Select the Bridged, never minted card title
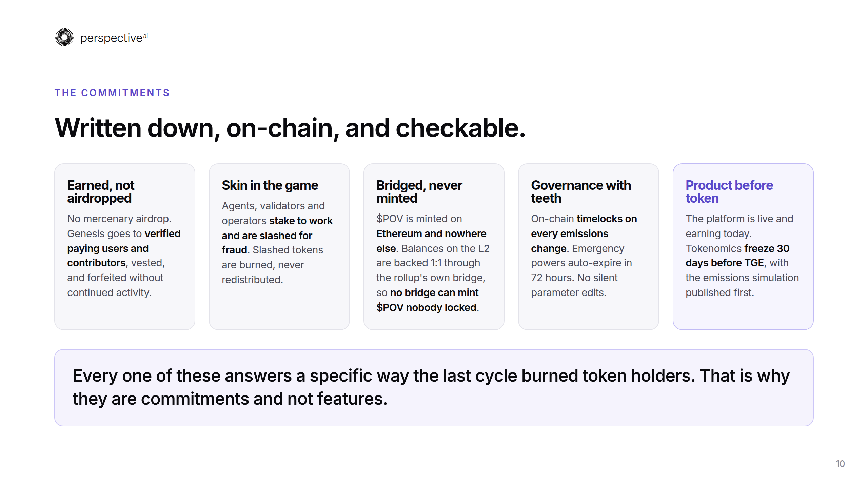 [419, 192]
